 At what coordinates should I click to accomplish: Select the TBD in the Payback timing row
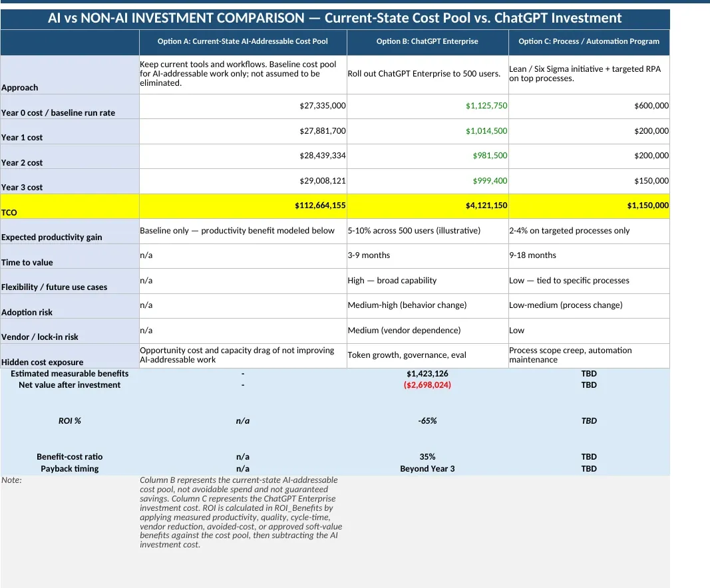[589, 469]
